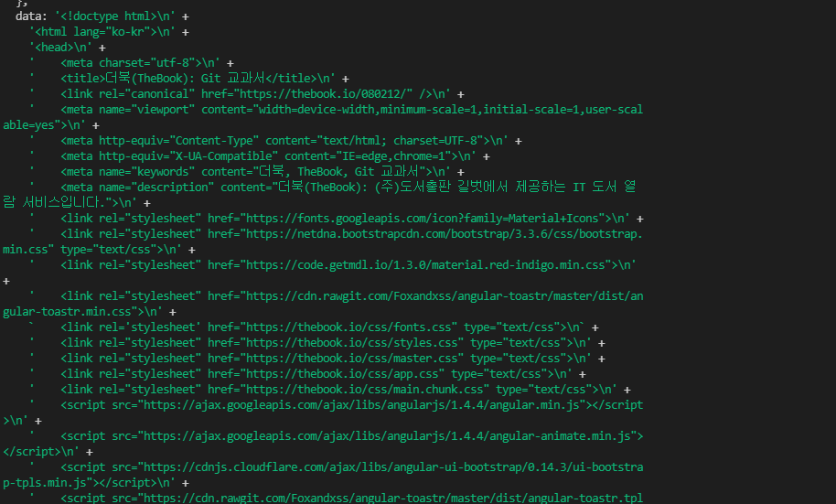
Task: Click the cdnjs.cloudflare.com ui-bootstrap script line
Action: coord(336,467)
